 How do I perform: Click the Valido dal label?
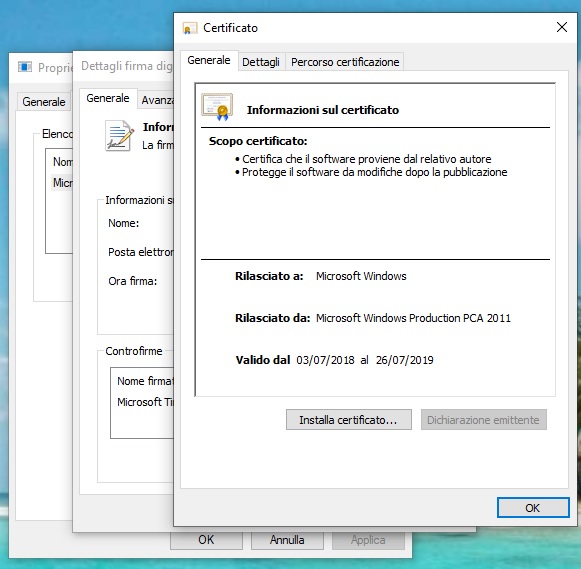pos(263,360)
